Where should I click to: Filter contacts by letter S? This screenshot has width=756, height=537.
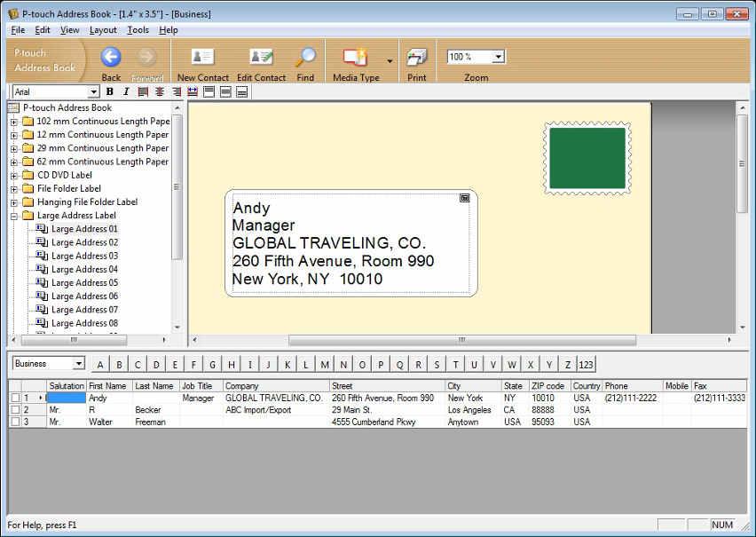tap(437, 364)
